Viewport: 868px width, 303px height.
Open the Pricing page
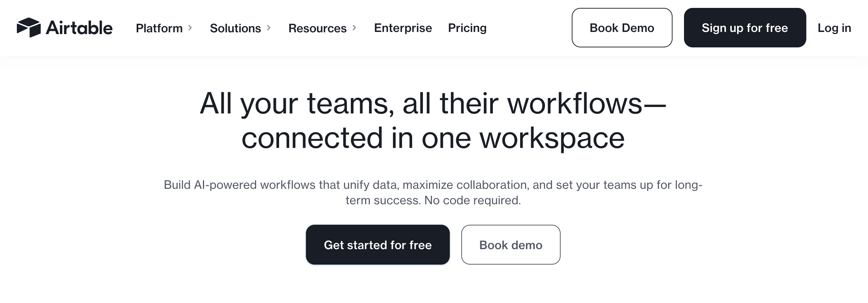click(467, 28)
